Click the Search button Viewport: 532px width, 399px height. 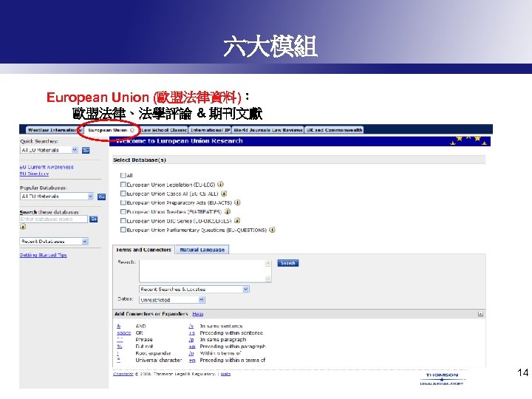coord(287,263)
